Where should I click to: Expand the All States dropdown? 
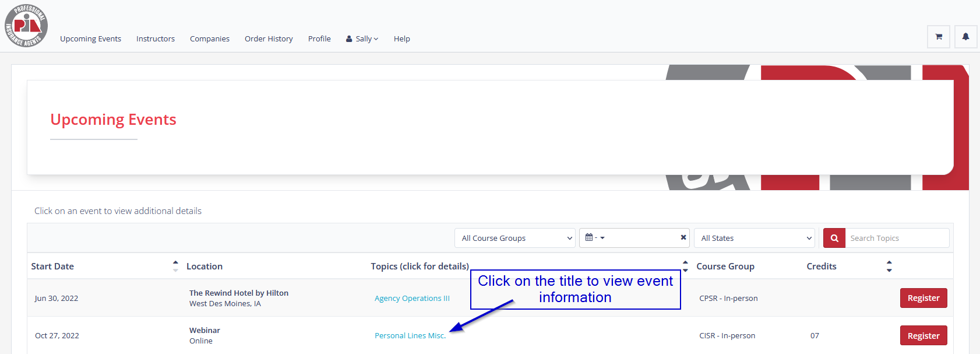pyautogui.click(x=756, y=238)
